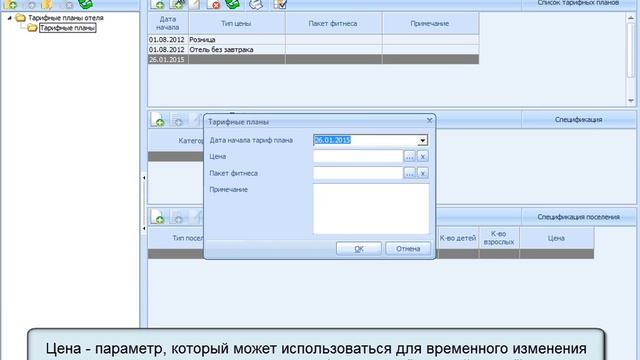
Task: Add new row in Спецификация toolbar
Action: [158, 120]
